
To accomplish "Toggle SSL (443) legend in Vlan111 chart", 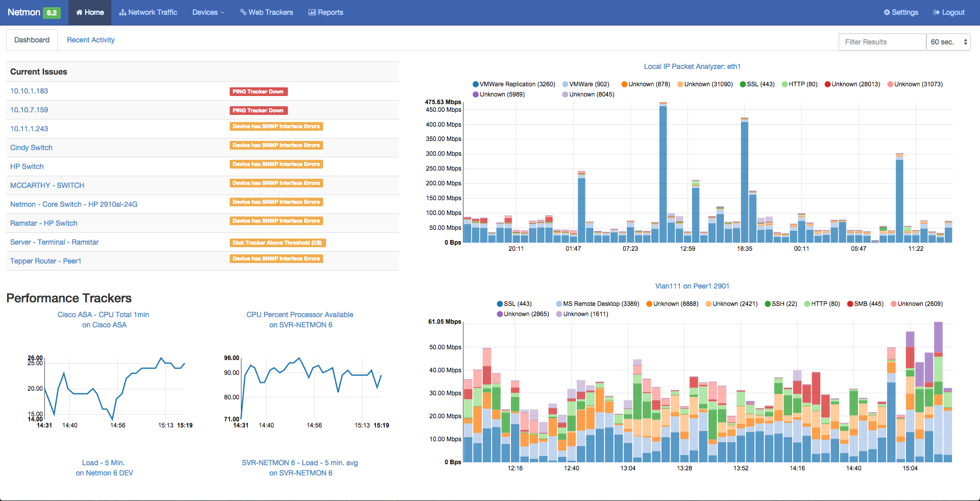I will [514, 304].
